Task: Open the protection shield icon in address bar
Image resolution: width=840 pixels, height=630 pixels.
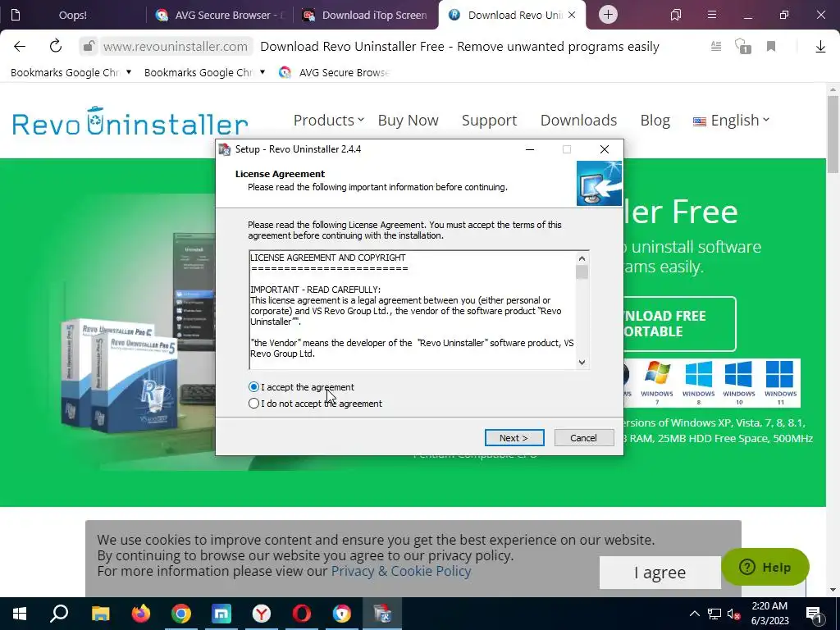Action: (x=743, y=47)
